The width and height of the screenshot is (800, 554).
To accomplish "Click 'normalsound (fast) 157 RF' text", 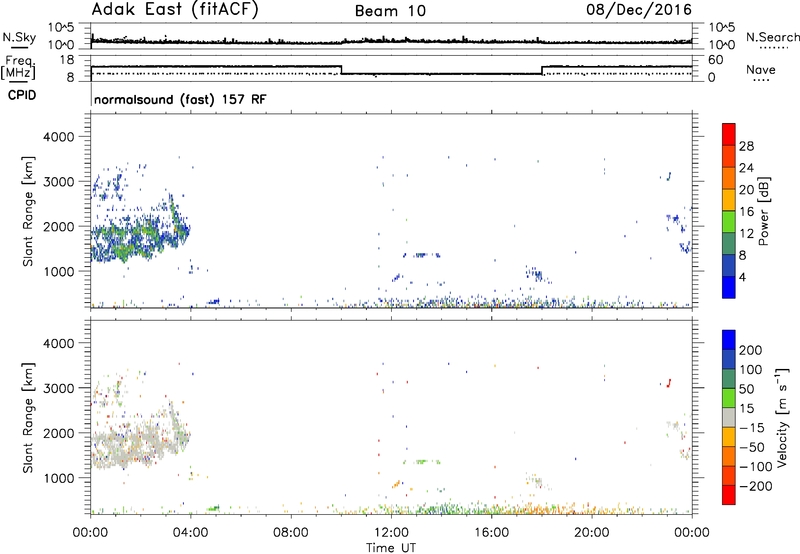I will tap(180, 99).
